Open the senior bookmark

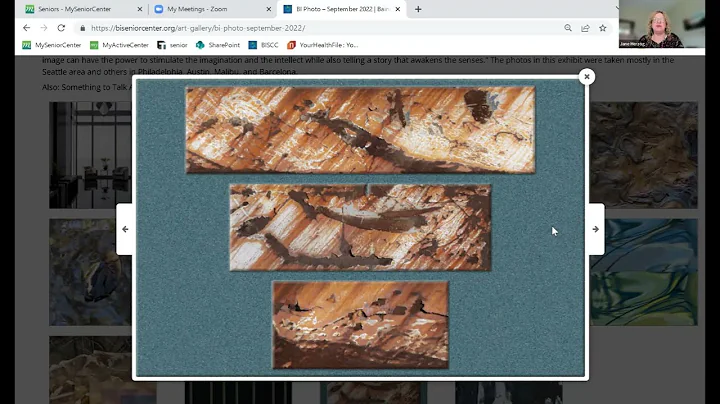coord(172,45)
